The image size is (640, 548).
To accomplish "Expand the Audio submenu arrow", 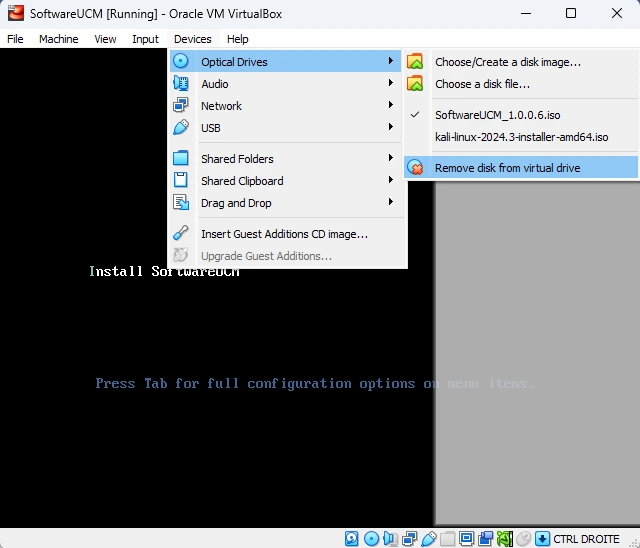I will pyautogui.click(x=391, y=83).
